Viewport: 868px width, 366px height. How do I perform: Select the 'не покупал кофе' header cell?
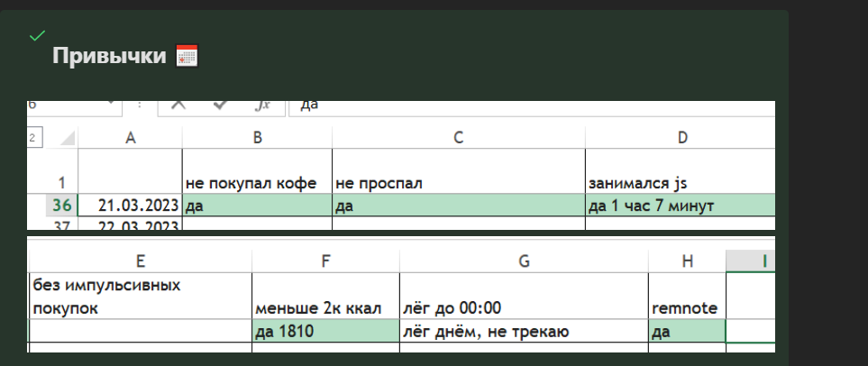point(257,182)
